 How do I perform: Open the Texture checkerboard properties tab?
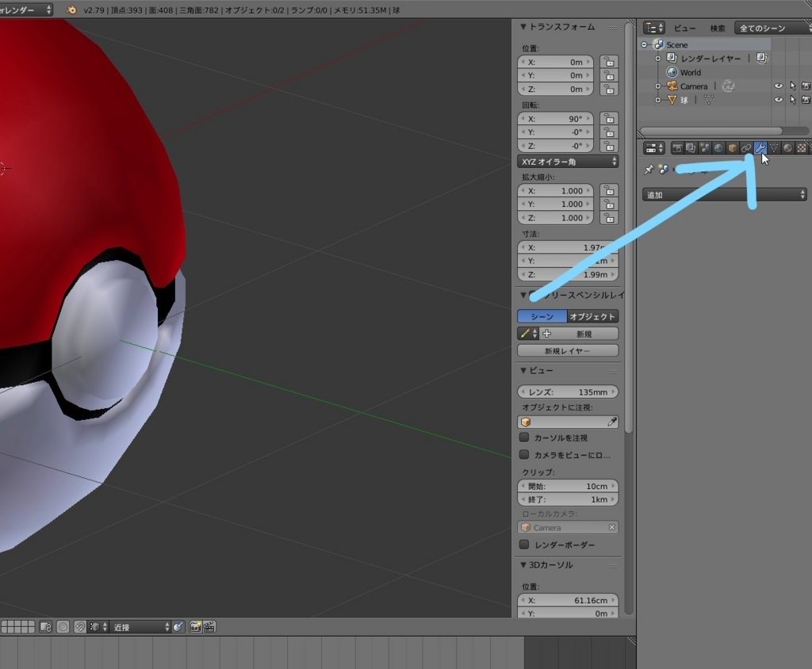802,147
